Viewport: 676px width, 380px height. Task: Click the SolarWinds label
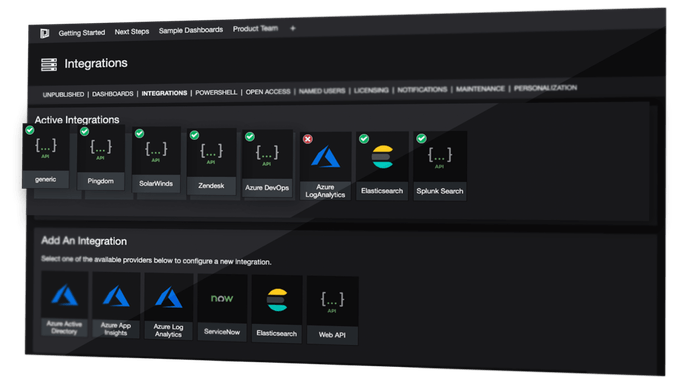pos(156,183)
